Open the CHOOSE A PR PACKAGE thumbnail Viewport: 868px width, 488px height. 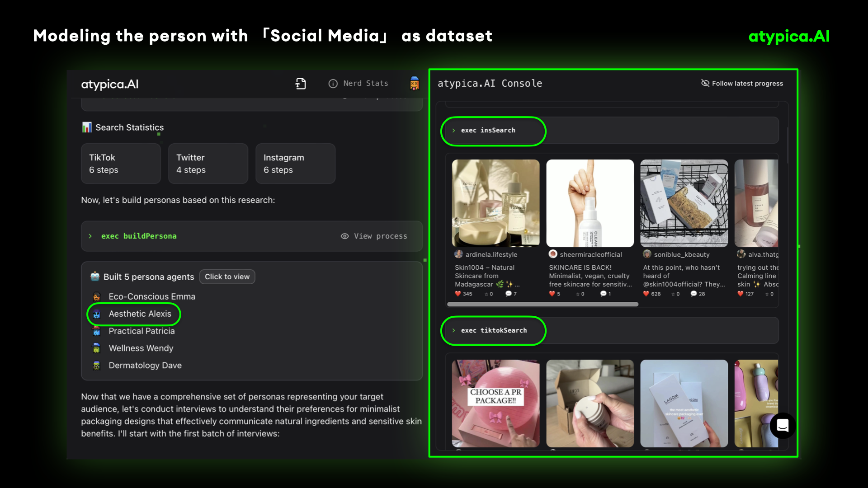tap(495, 403)
